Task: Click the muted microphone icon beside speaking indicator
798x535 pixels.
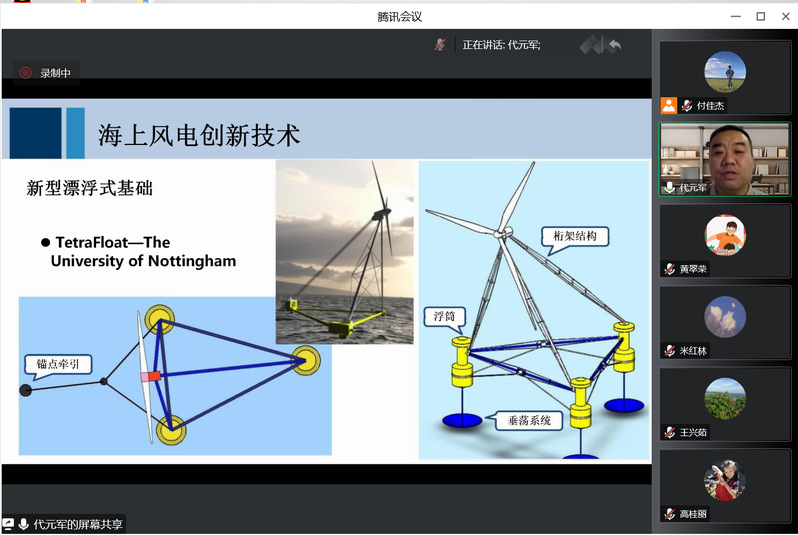Action: pyautogui.click(x=440, y=45)
